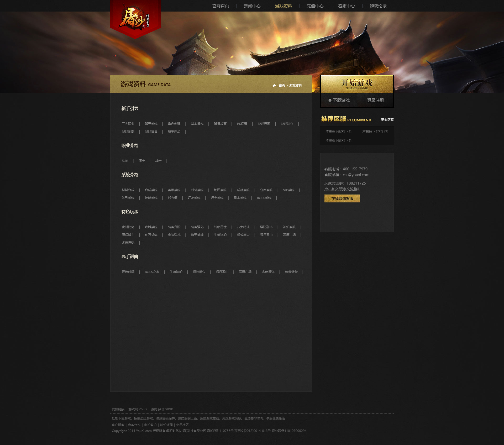
Task: Choose server 不删档148区(148)
Action: pos(338,132)
